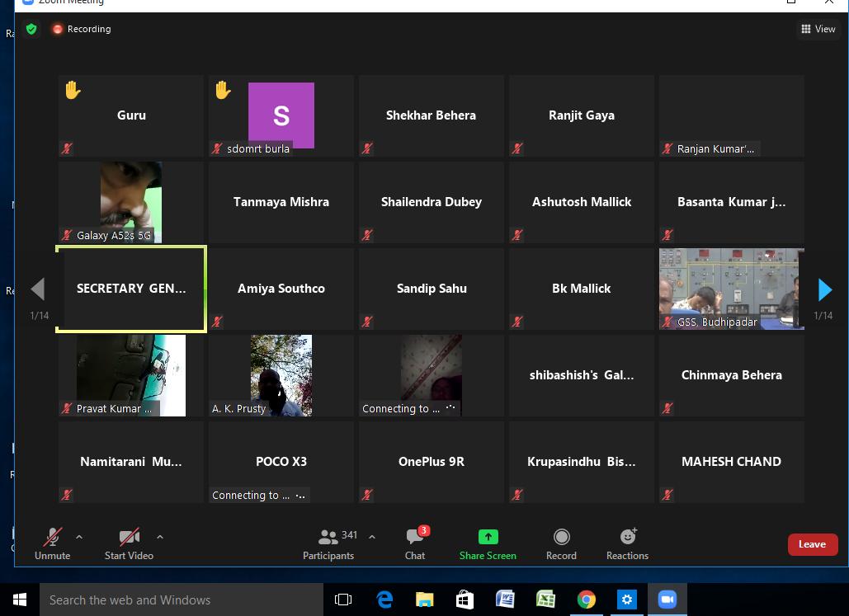Switch to Zoom app in the taskbar

(667, 600)
